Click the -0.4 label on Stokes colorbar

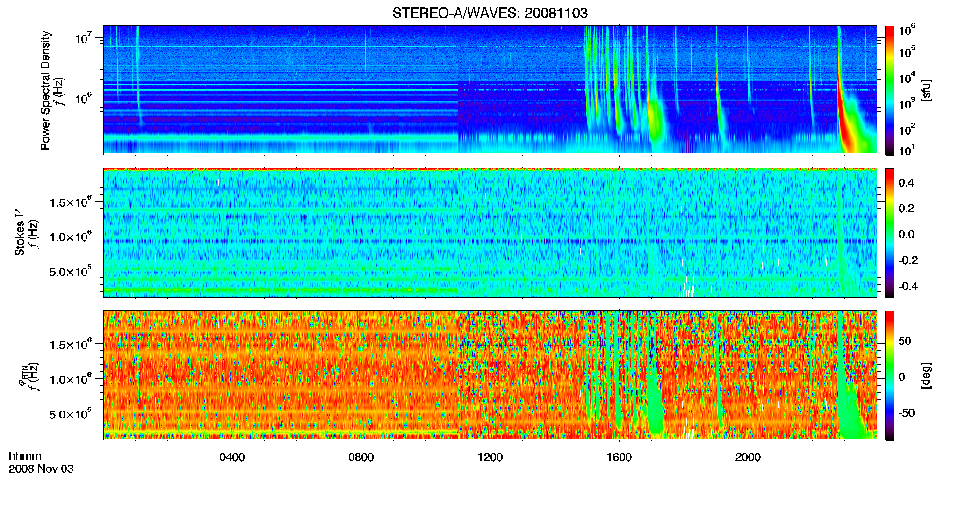click(x=908, y=286)
